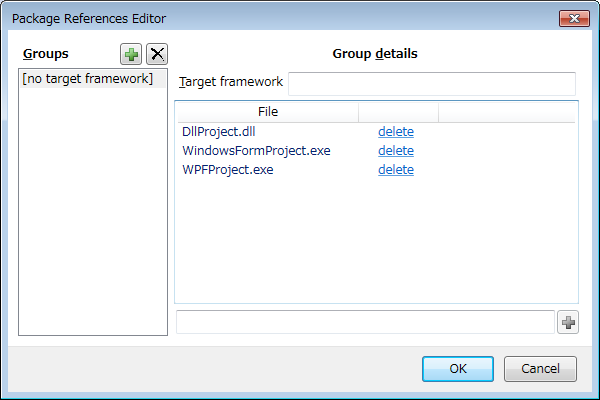Click the Group details heading
This screenshot has height=400, width=600.
(x=375, y=54)
